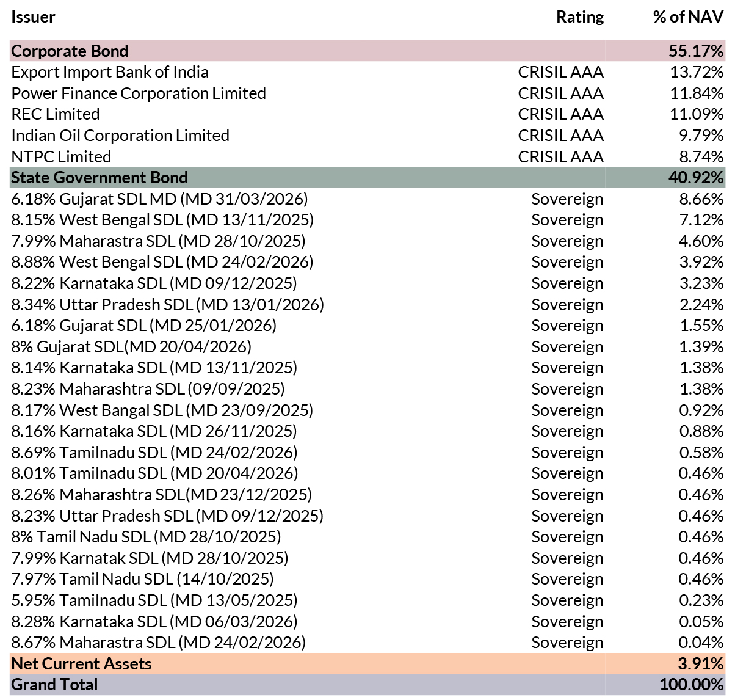735x700 pixels.
Task: Select 8.17% West Bangal SDL 23/09/2025
Action: coord(162,410)
